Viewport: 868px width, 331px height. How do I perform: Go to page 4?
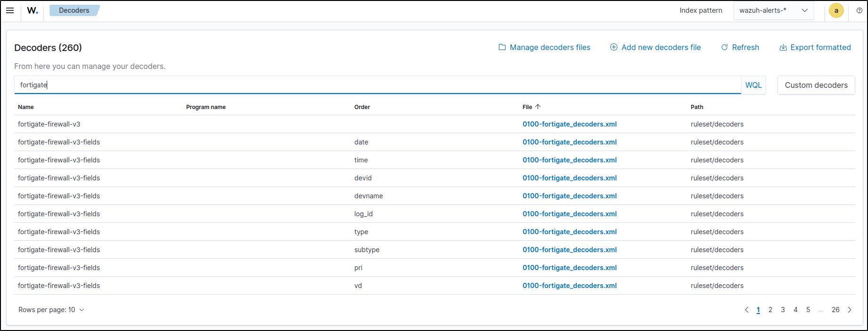[796, 310]
